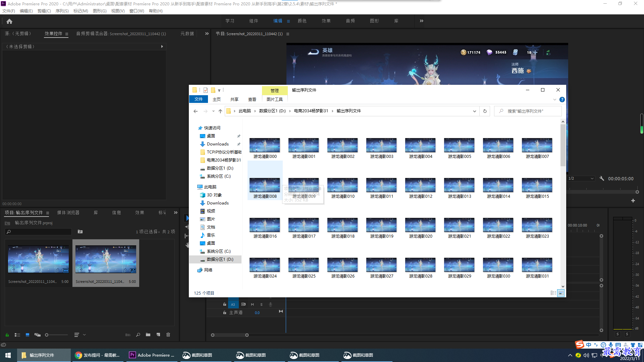Screen dimensions: 644x362
Task: Expand the 未选择剪辑 arrow in Effect Controls
Action: click(162, 47)
